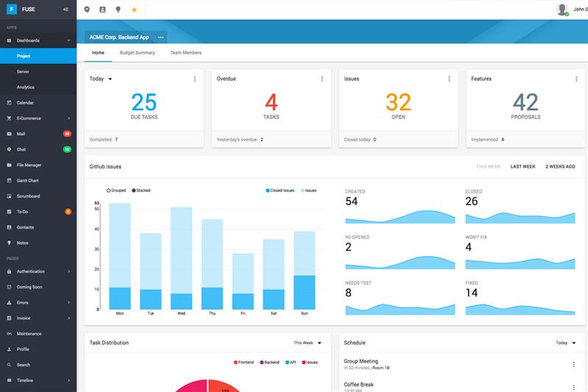This screenshot has height=392, width=588.
Task: Switch to the Team Members tab
Action: pyautogui.click(x=185, y=53)
